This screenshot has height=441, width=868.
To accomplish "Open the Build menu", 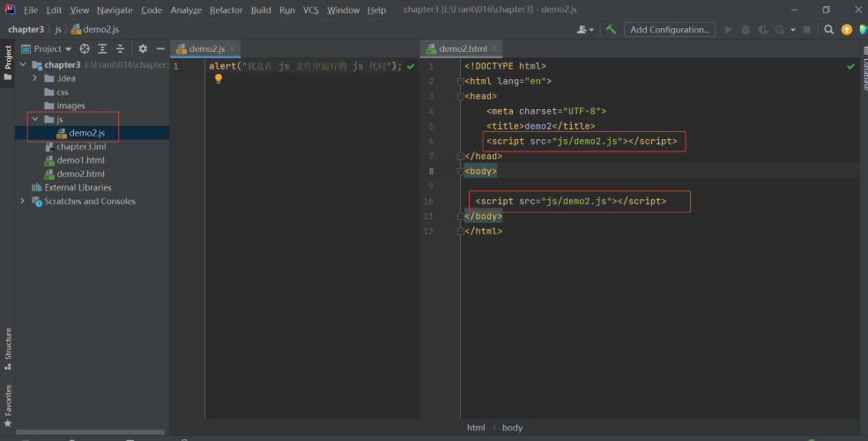I will (x=261, y=10).
